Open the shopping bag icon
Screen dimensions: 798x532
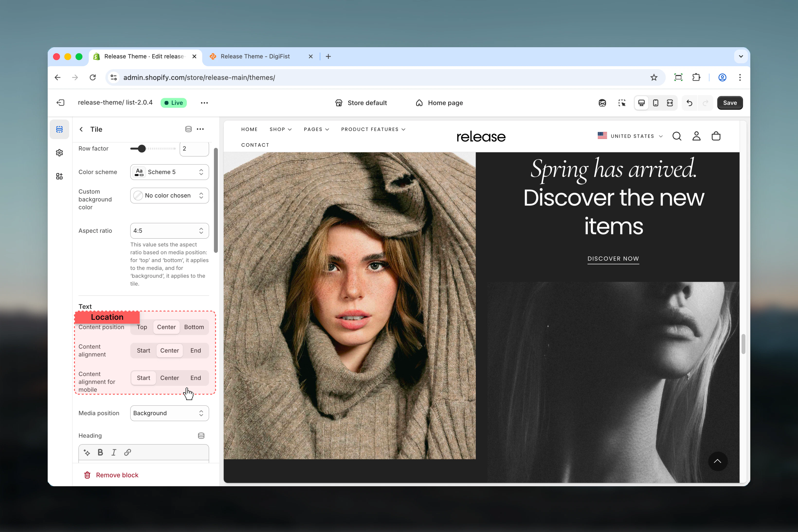[716, 136]
